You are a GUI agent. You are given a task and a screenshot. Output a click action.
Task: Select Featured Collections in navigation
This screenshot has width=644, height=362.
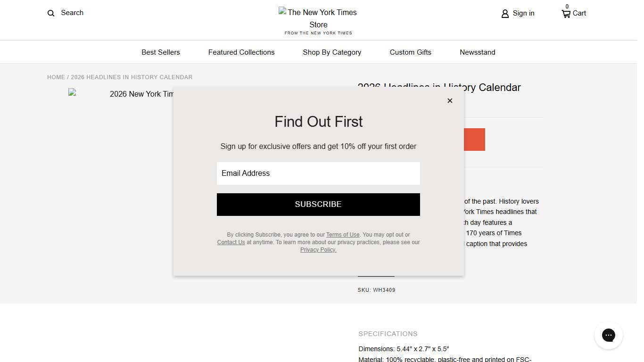241,52
